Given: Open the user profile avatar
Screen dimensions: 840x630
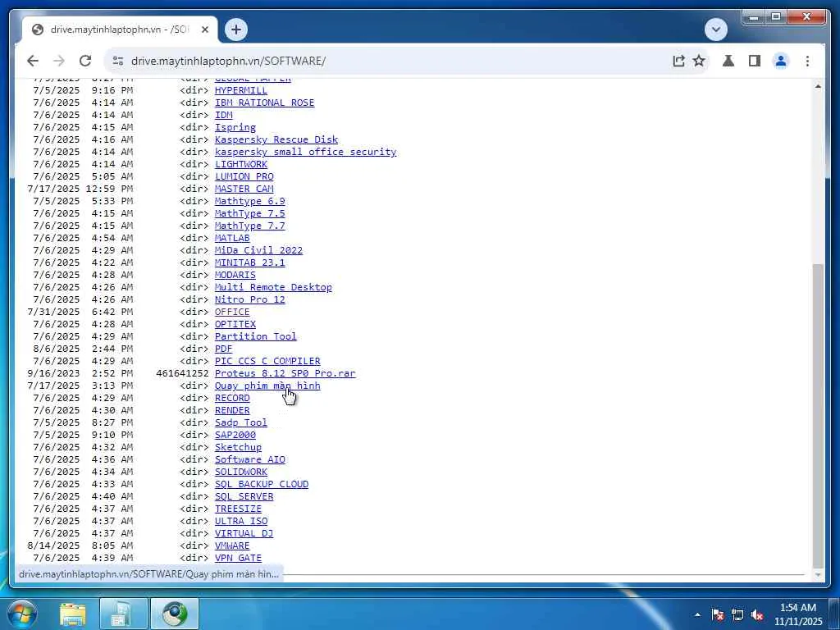Looking at the screenshot, I should coord(781,61).
